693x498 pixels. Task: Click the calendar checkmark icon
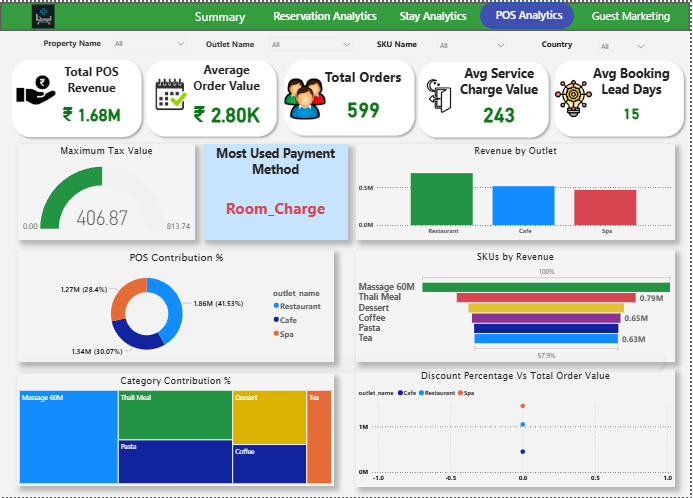170,94
